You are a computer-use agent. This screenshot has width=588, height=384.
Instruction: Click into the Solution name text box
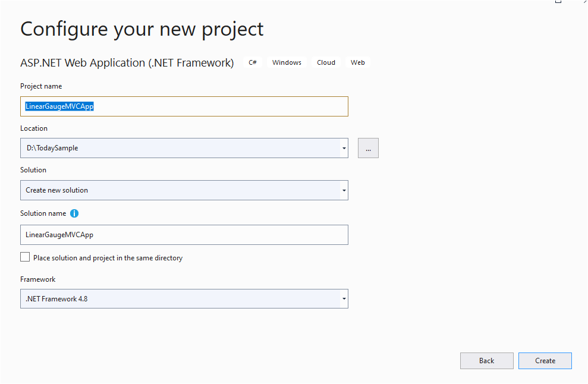tap(184, 235)
